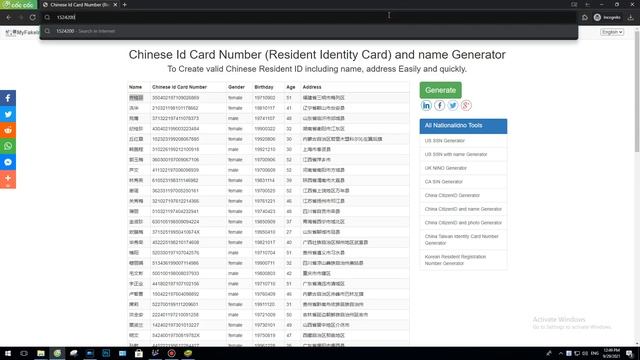
Task: Go back with browser back arrow
Action: tap(9, 17)
